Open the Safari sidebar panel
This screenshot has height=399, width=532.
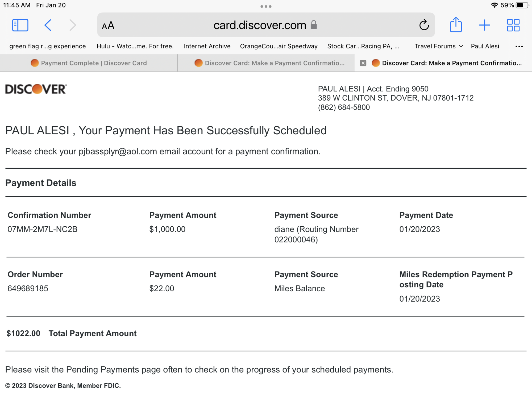point(20,25)
